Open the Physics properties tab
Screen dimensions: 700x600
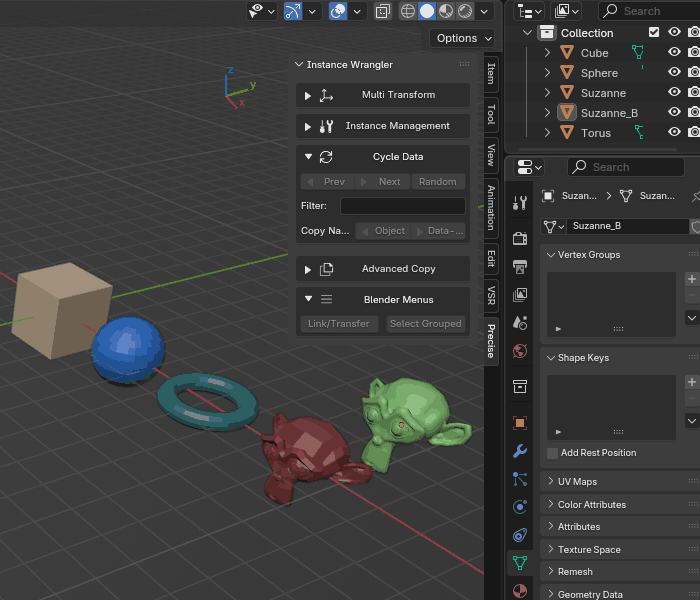520,507
